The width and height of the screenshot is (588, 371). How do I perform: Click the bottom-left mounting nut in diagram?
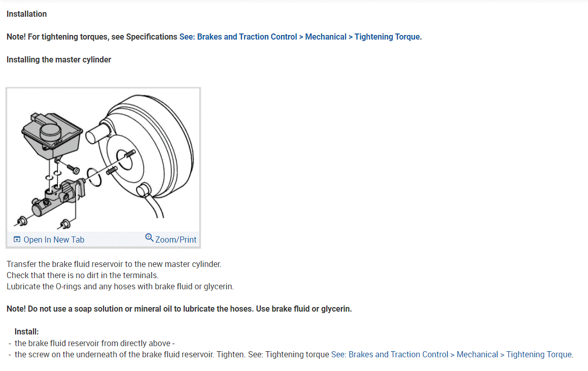tap(21, 220)
